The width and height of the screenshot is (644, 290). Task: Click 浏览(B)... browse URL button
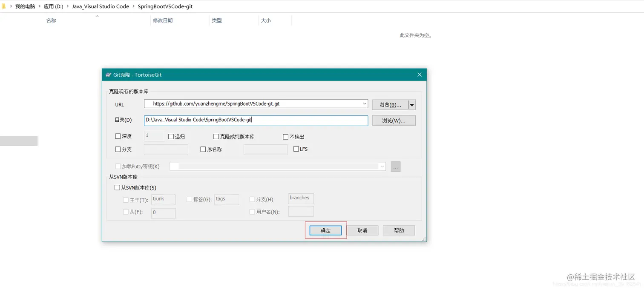click(390, 105)
